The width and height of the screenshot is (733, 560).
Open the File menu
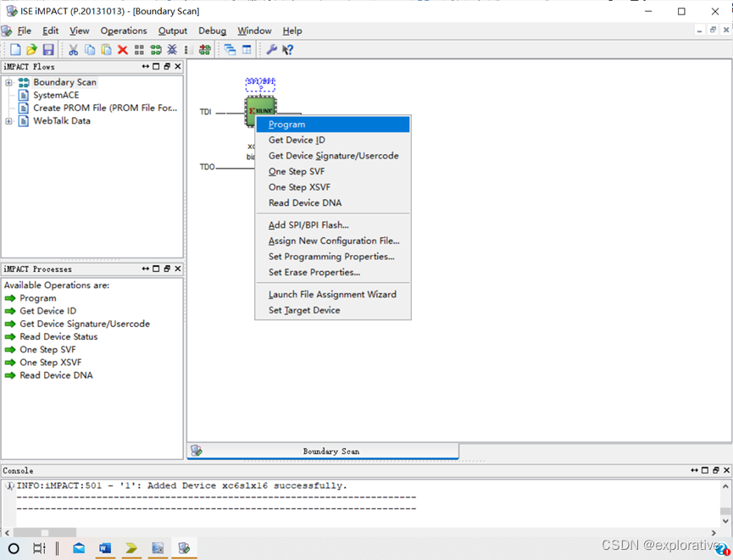click(25, 30)
